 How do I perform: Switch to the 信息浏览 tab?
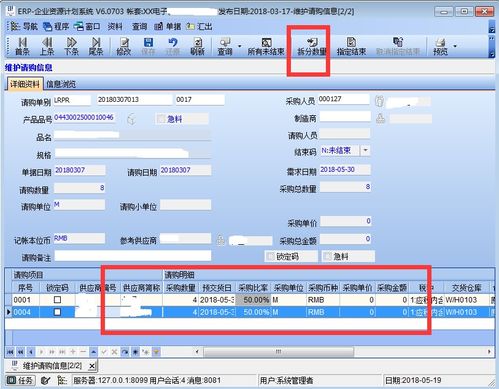tap(61, 84)
